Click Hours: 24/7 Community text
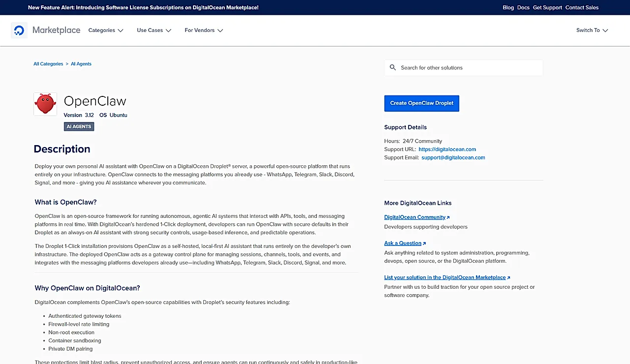630x364 pixels. click(x=413, y=141)
